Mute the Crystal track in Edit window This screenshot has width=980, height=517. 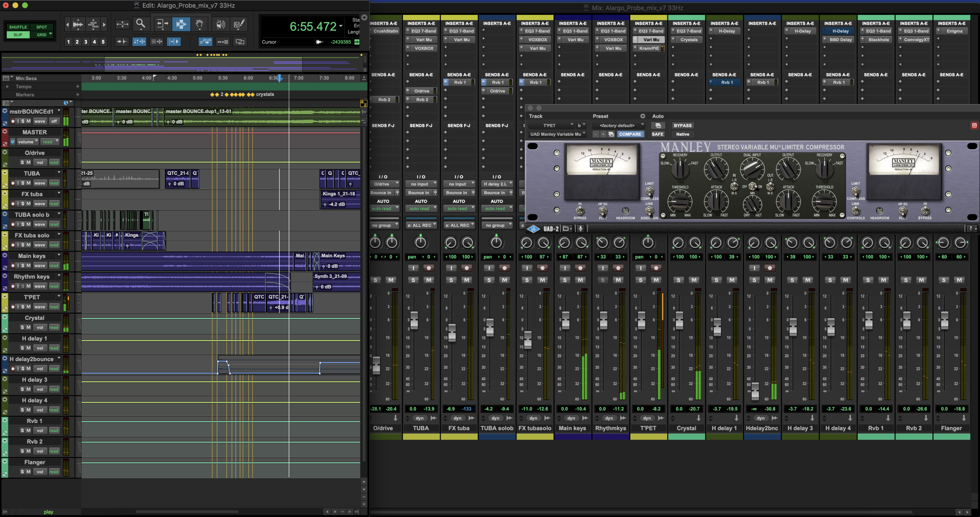pos(28,327)
